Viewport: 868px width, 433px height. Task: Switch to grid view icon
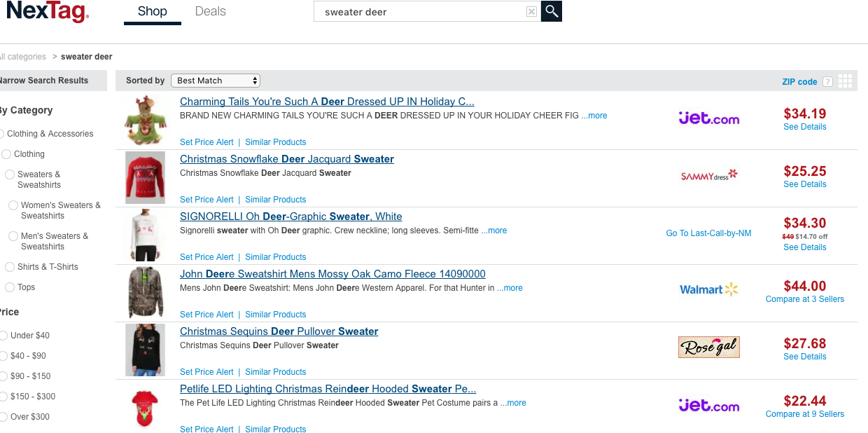pyautogui.click(x=846, y=81)
